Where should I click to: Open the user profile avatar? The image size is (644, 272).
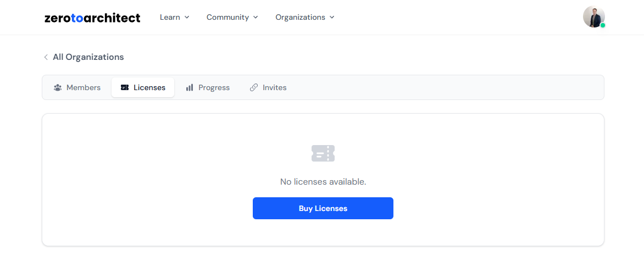[x=593, y=17]
